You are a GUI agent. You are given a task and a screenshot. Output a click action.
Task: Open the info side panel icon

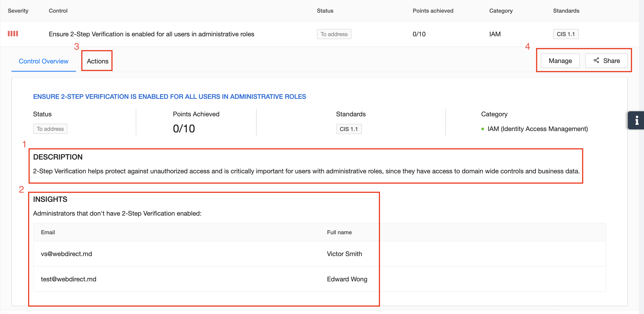636,120
